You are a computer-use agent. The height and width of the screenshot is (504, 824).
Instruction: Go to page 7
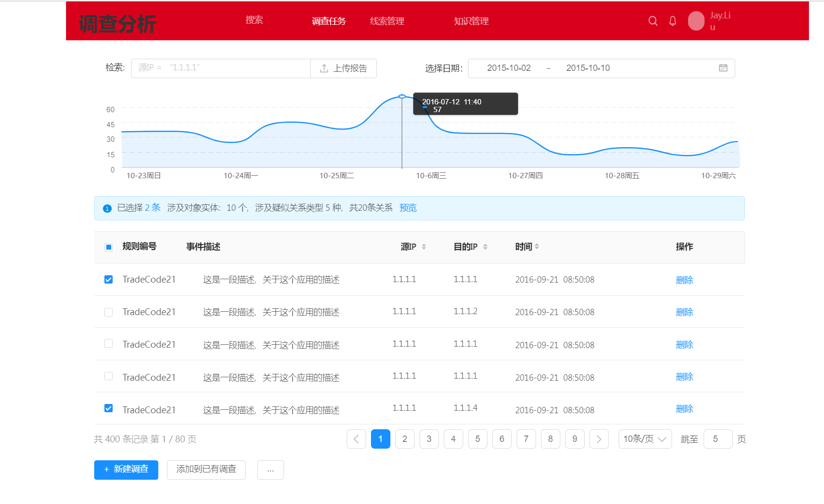coord(526,439)
